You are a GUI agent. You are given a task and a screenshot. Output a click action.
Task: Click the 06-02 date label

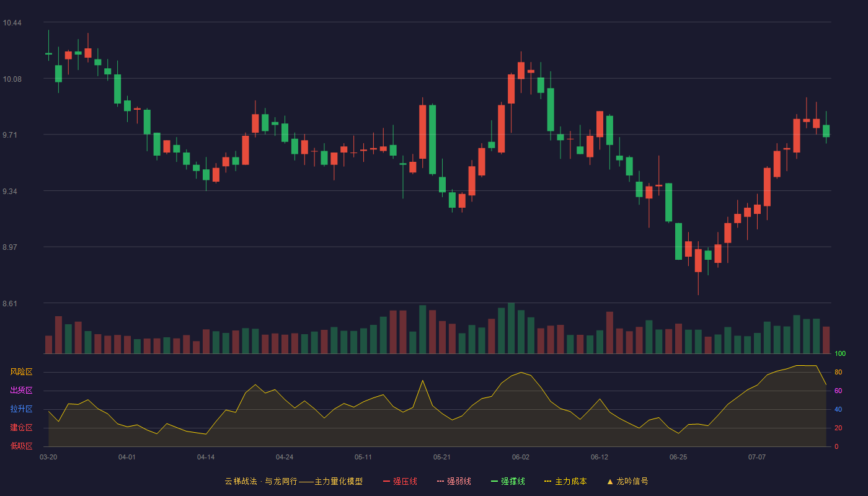[x=521, y=457]
